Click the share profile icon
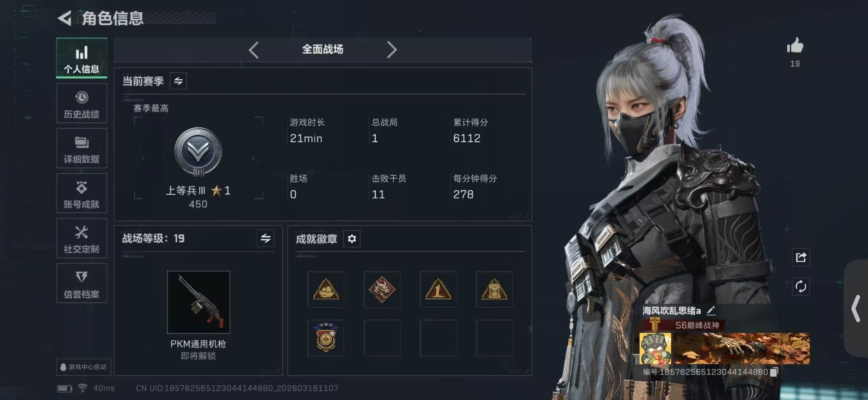The height and width of the screenshot is (400, 868). click(x=801, y=257)
